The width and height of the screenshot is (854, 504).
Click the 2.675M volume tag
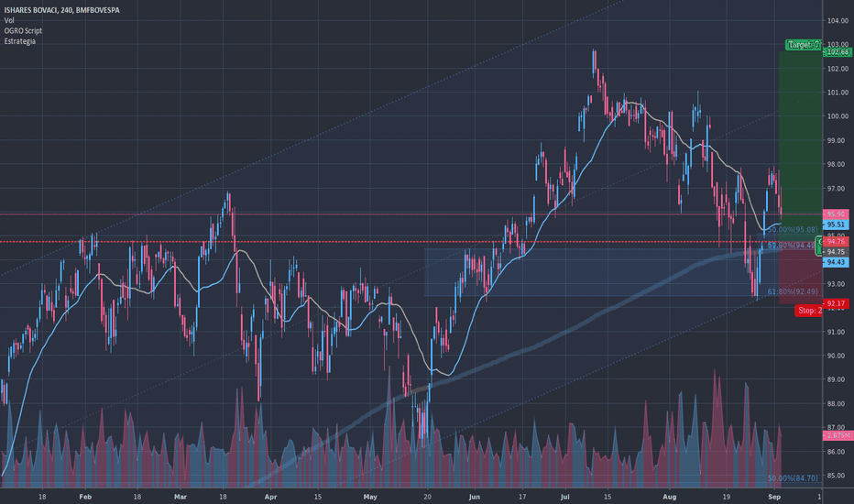[x=838, y=435]
